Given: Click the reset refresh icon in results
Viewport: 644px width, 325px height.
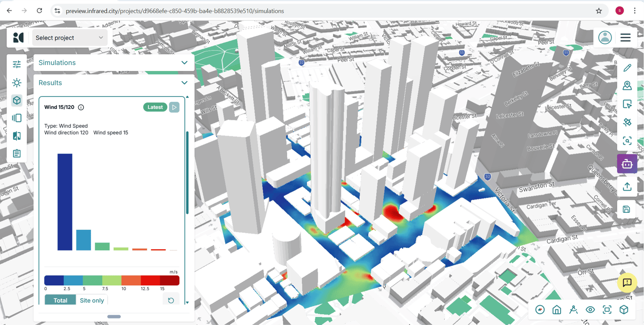Looking at the screenshot, I should coord(171,301).
